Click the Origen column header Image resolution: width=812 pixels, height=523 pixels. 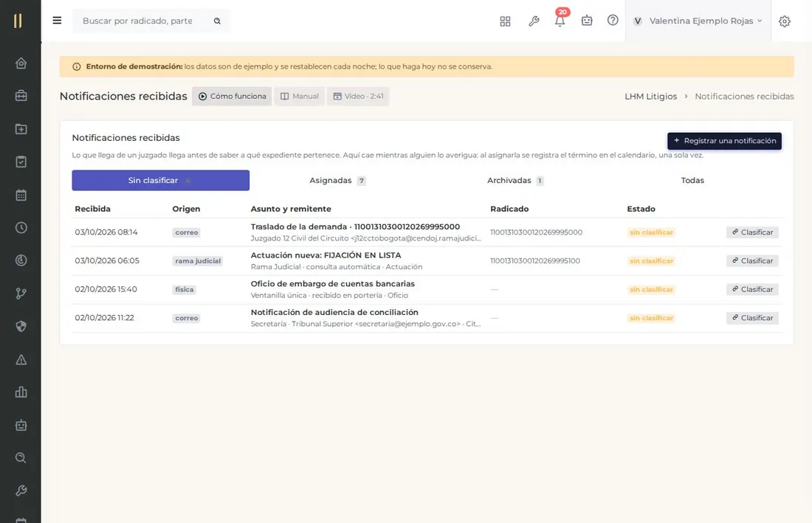[187, 209]
